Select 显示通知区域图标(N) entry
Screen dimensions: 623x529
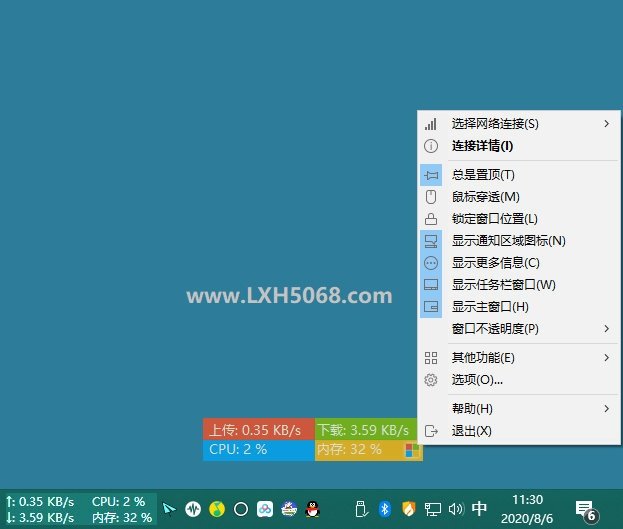point(519,241)
